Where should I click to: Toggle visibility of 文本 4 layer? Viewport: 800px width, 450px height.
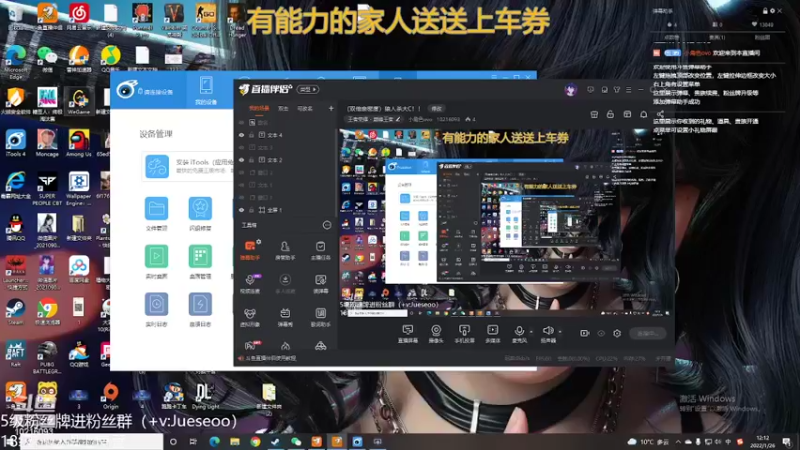coord(241,135)
